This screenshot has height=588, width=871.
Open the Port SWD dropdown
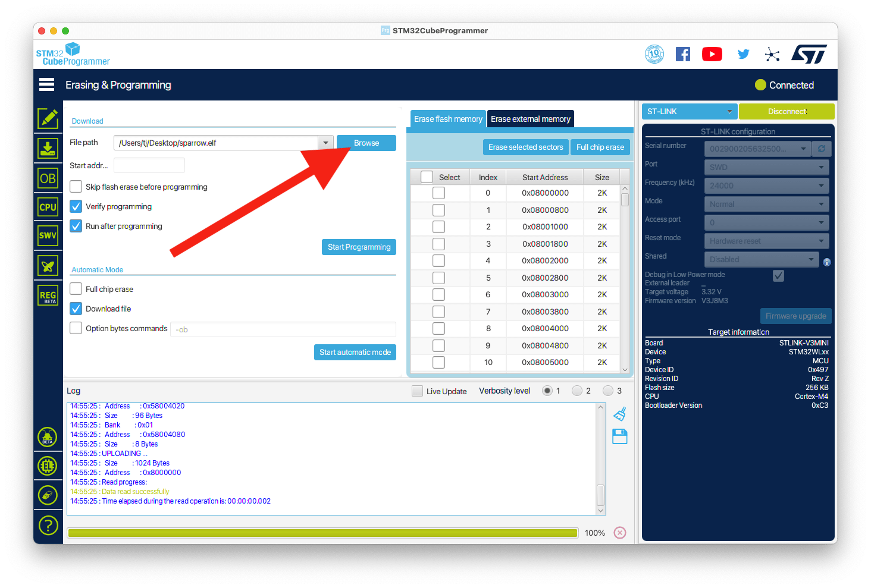[767, 167]
